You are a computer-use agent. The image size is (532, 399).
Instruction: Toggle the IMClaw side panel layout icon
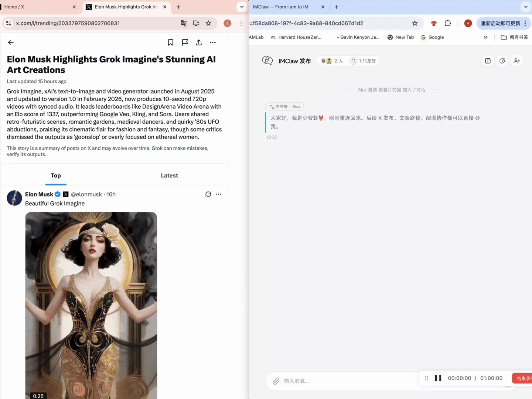tap(488, 61)
